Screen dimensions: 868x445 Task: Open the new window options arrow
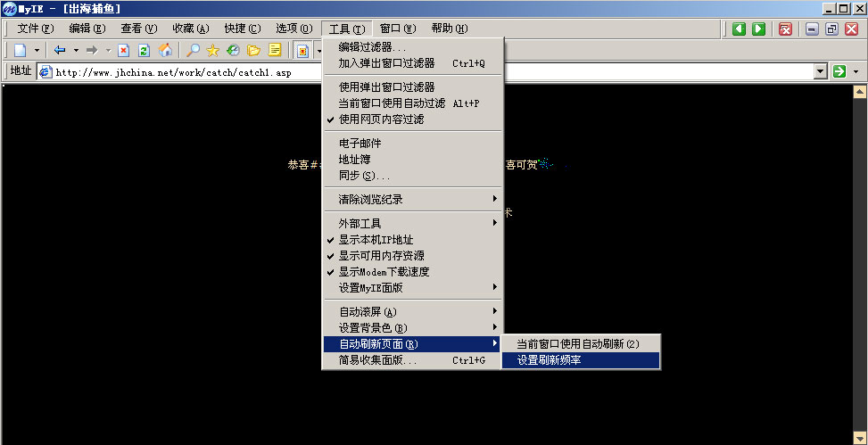(x=37, y=50)
